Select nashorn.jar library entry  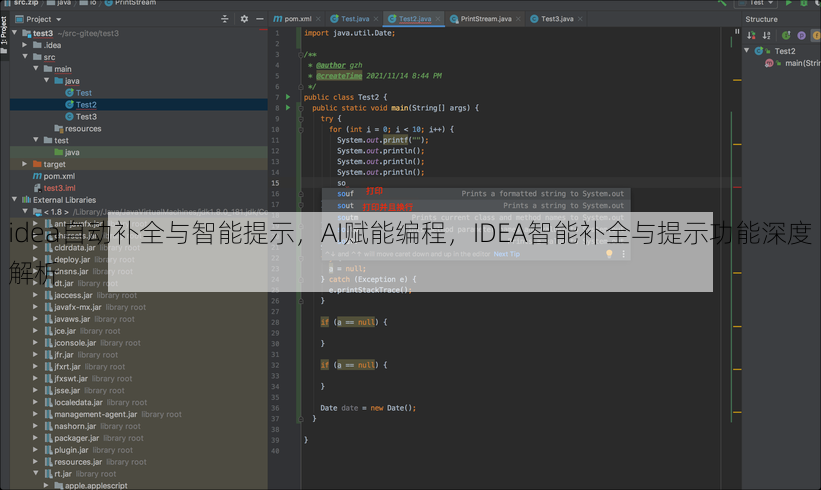(75, 426)
